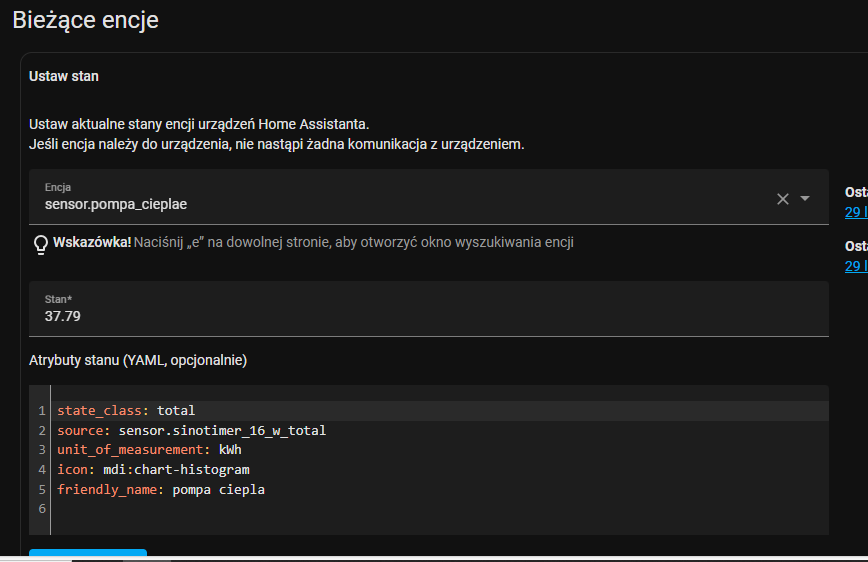Click line number 1 in the editor gutter
Viewport: 868px width, 562px height.
(x=42, y=411)
